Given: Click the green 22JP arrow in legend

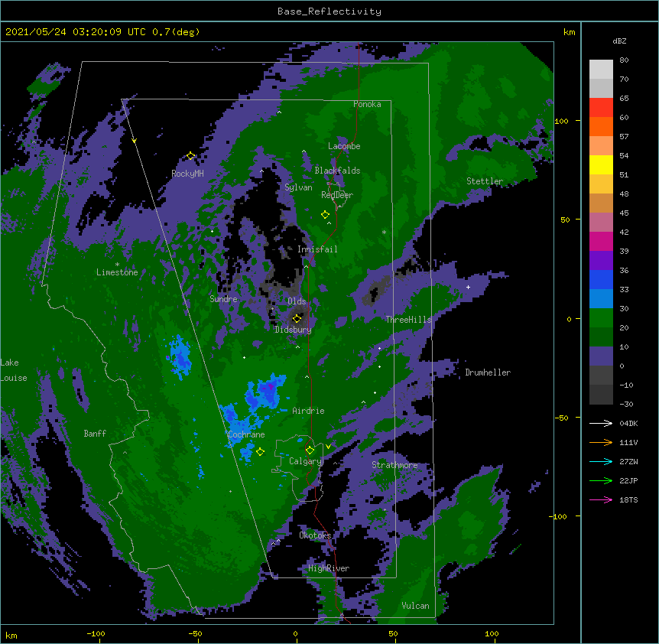Looking at the screenshot, I should (601, 480).
